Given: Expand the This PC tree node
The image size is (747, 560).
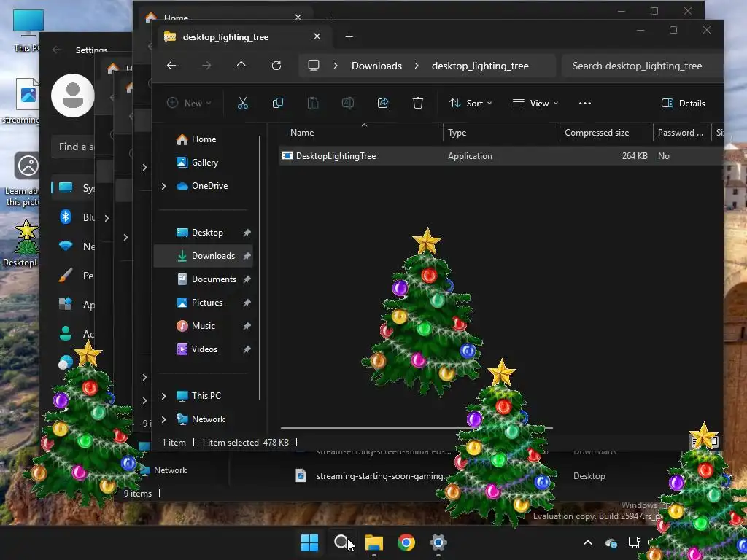Looking at the screenshot, I should [x=163, y=396].
